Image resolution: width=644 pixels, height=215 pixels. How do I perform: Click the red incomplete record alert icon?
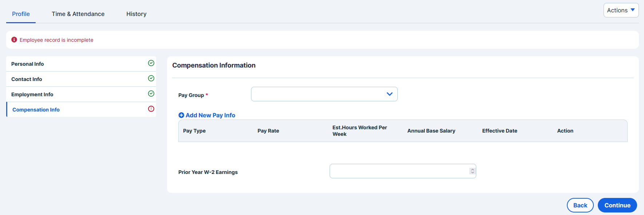point(14,40)
